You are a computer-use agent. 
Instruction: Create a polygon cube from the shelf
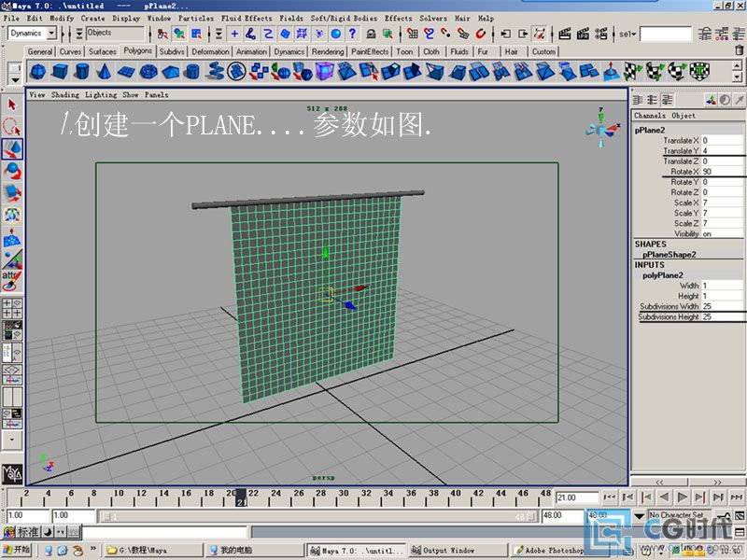[60, 72]
